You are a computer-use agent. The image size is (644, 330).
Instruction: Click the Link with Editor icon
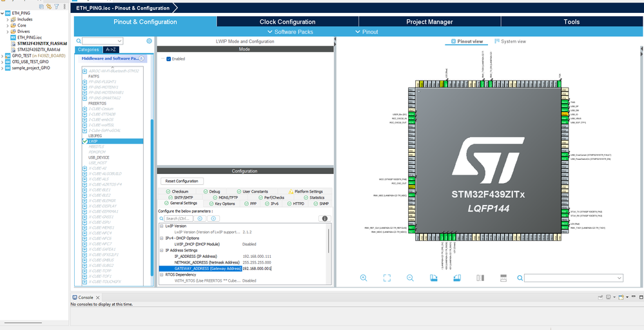click(50, 6)
